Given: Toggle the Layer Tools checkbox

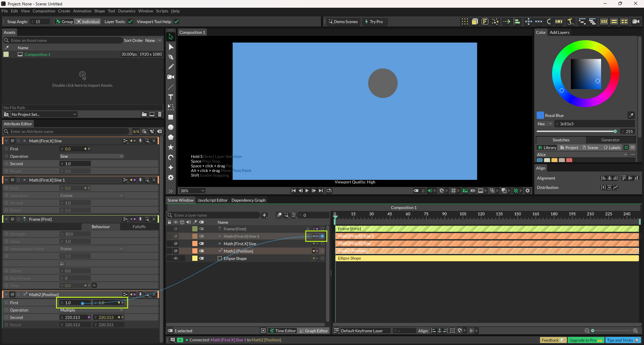Looking at the screenshot, I should [130, 22].
